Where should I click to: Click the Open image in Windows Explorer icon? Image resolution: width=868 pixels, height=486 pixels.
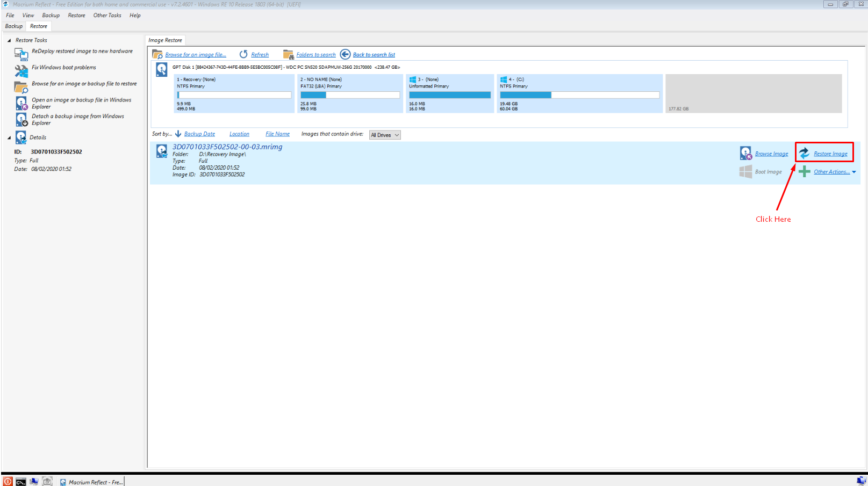point(21,103)
